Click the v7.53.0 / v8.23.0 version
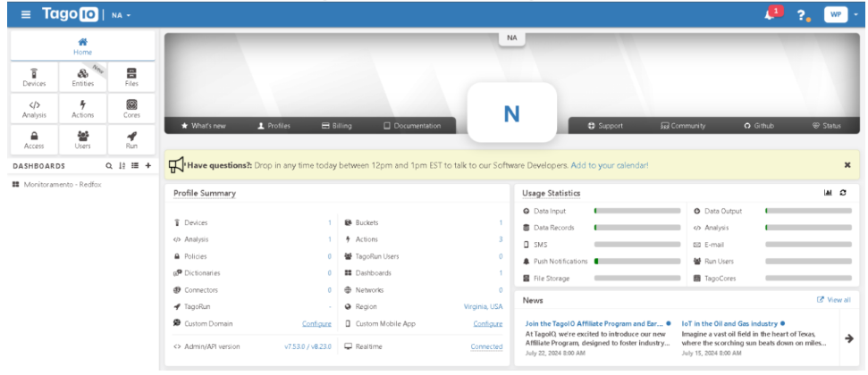 point(308,346)
